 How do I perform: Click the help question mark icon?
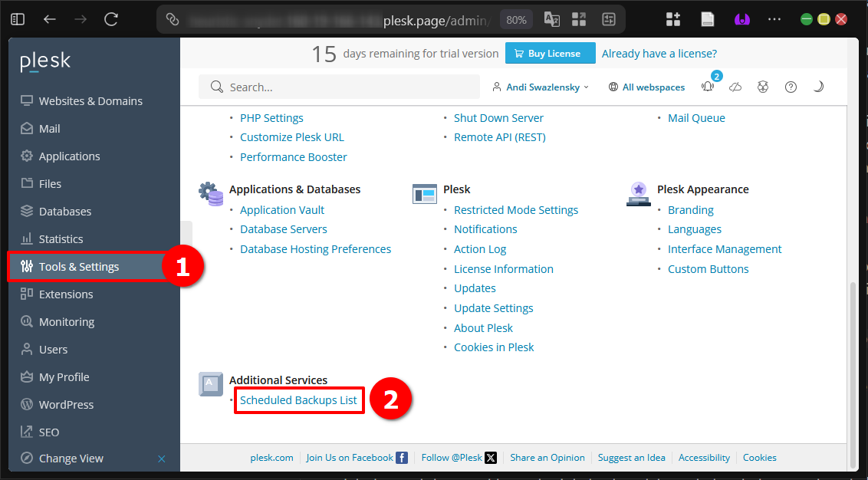pyautogui.click(x=791, y=87)
